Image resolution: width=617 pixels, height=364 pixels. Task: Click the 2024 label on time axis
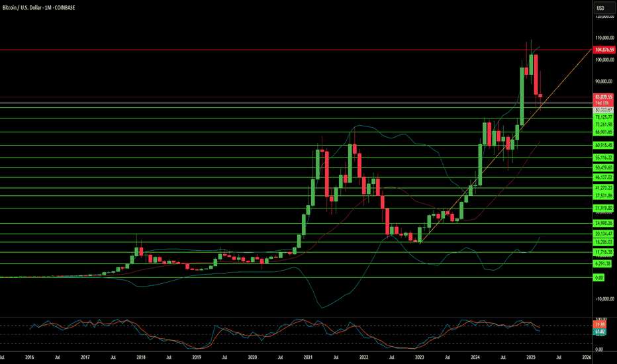click(x=475, y=357)
